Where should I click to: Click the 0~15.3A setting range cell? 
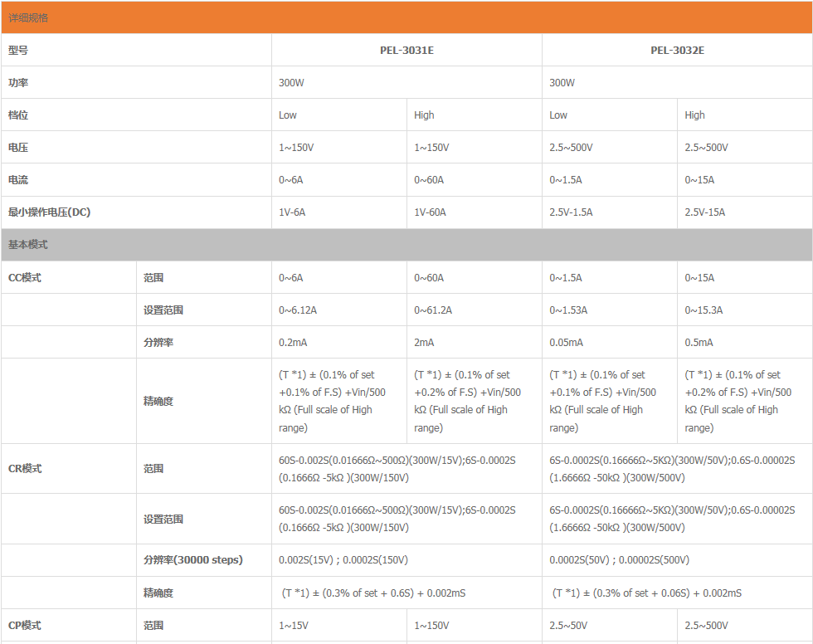point(703,310)
